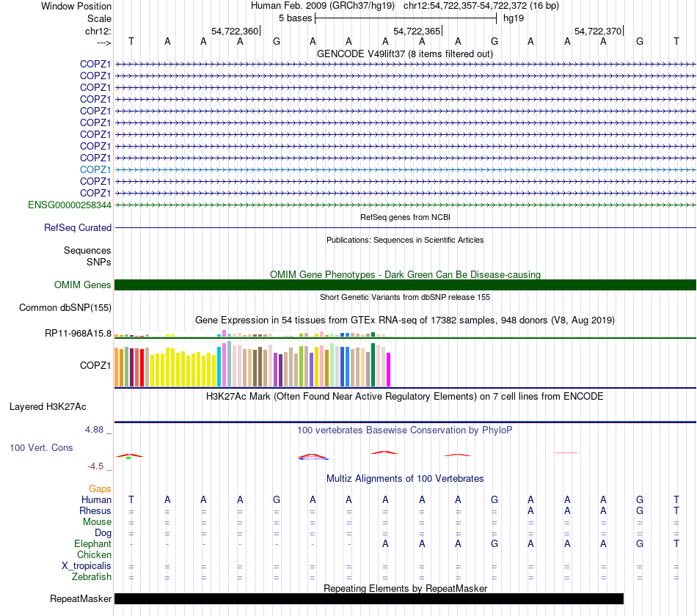Select the Scale track label
The width and height of the screenshot is (697, 616).
(x=99, y=18)
